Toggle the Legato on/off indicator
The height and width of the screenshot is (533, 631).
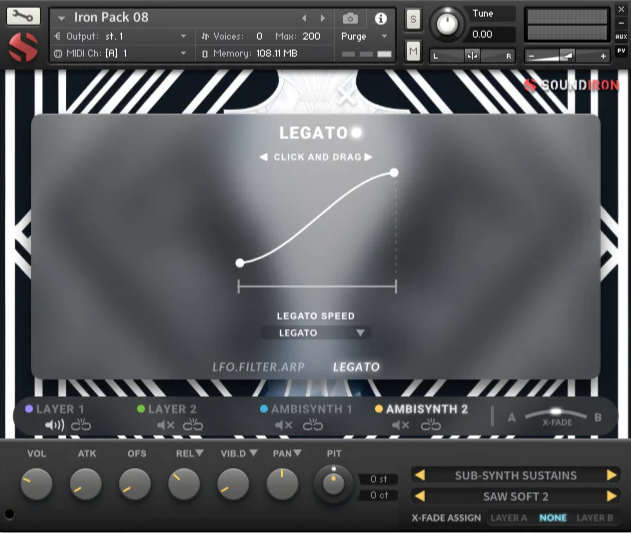click(x=357, y=132)
